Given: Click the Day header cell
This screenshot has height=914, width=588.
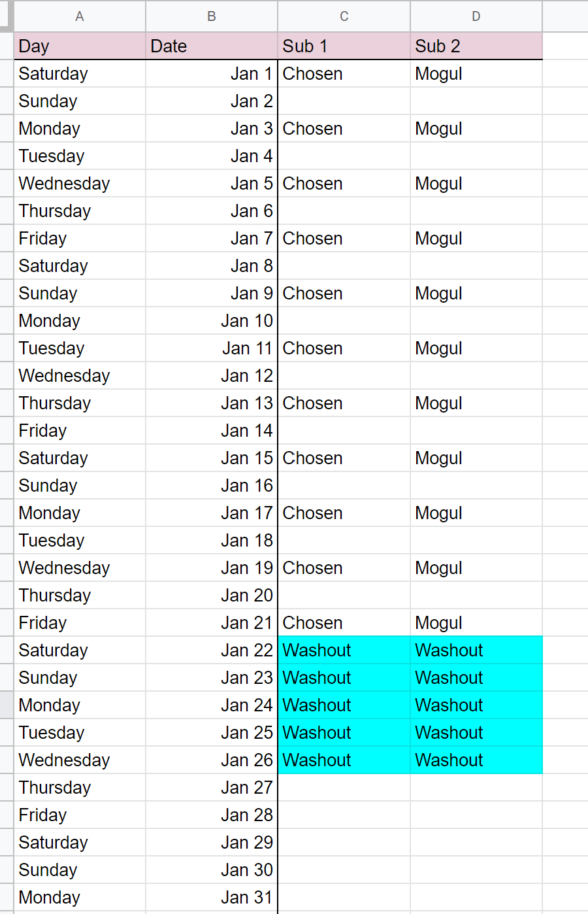Looking at the screenshot, I should 80,46.
